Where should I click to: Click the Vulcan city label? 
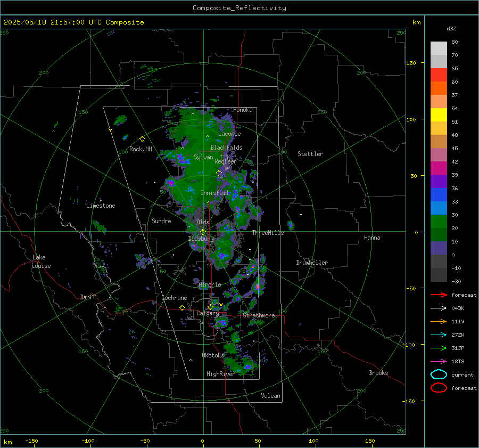point(270,396)
